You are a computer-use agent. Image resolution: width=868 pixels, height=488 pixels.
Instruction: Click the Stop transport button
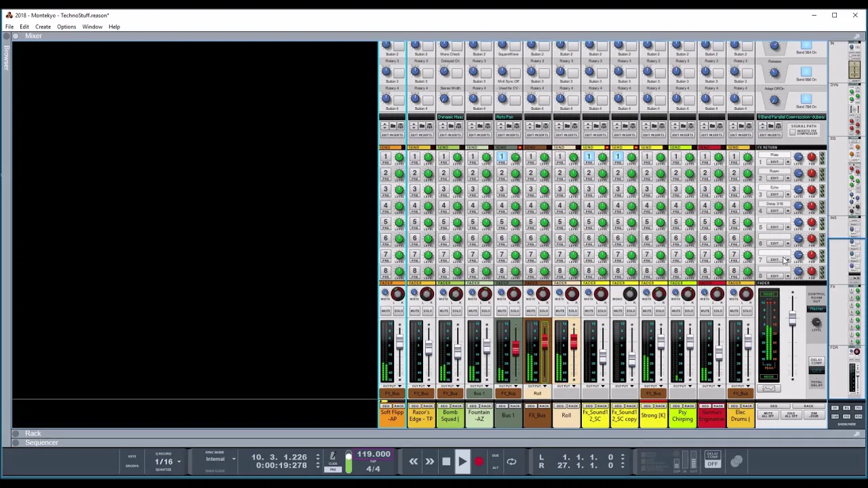(446, 462)
